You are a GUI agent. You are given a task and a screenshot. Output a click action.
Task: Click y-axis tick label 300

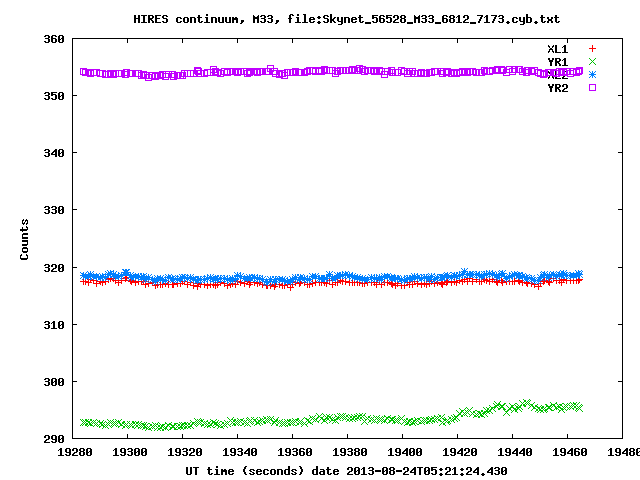click(x=54, y=382)
